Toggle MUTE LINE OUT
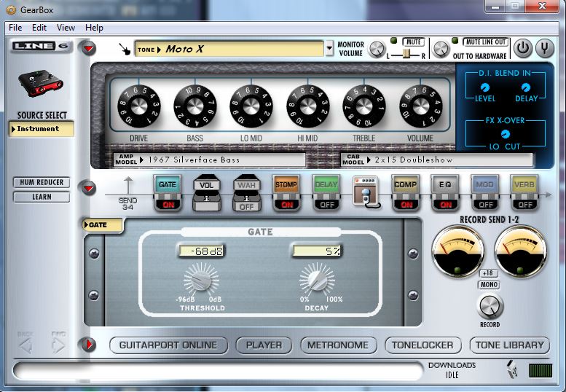The width and height of the screenshot is (566, 392). click(485, 42)
